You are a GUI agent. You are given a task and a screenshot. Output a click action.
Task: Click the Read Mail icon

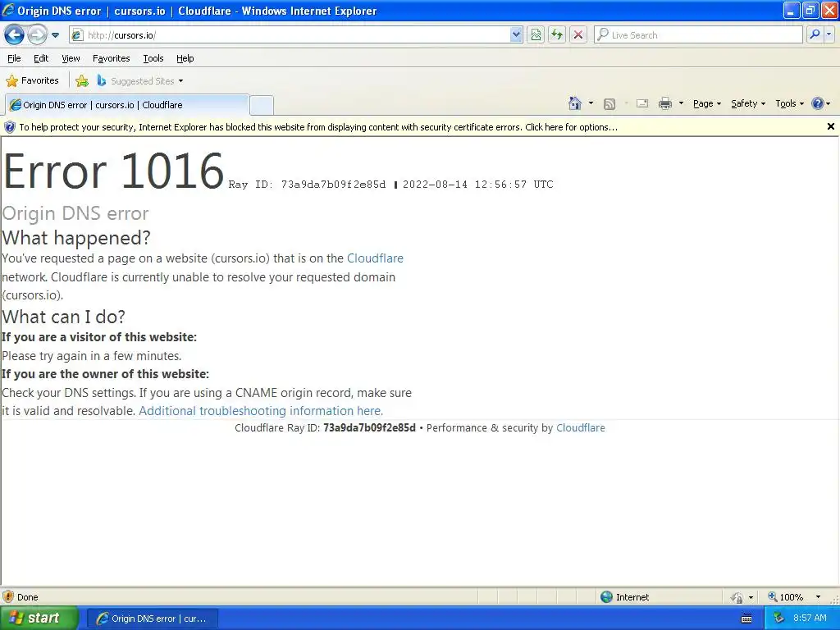tap(642, 103)
